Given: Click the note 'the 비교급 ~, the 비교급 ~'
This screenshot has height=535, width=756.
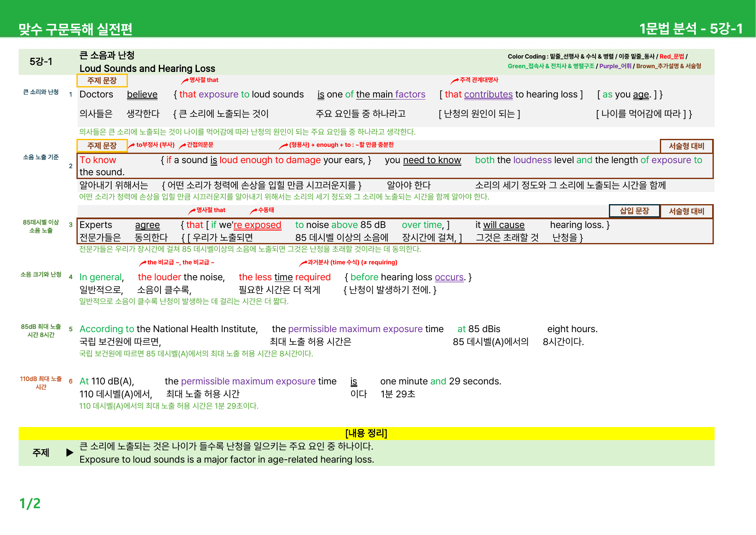Looking at the screenshot, I should tap(181, 262).
